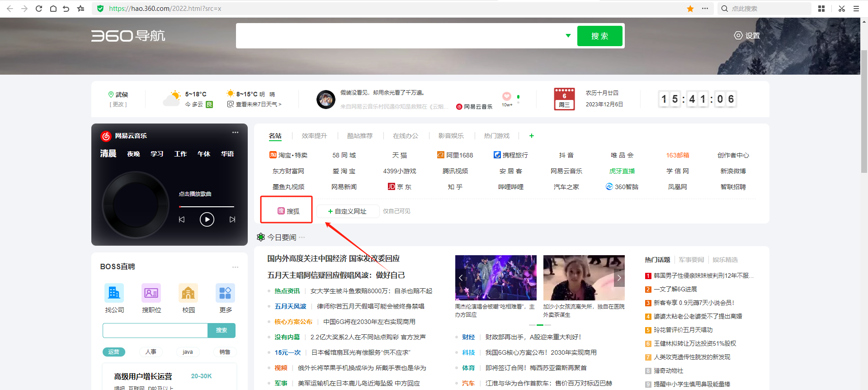Switch to the 酷站推荐 tab
Image resolution: width=868 pixels, height=390 pixels.
[360, 136]
